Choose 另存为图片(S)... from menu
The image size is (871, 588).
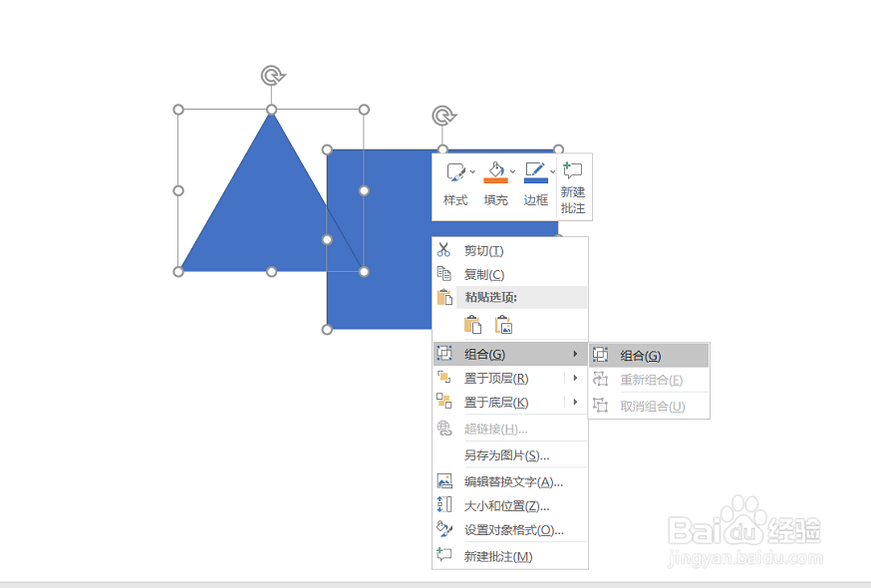[510, 455]
